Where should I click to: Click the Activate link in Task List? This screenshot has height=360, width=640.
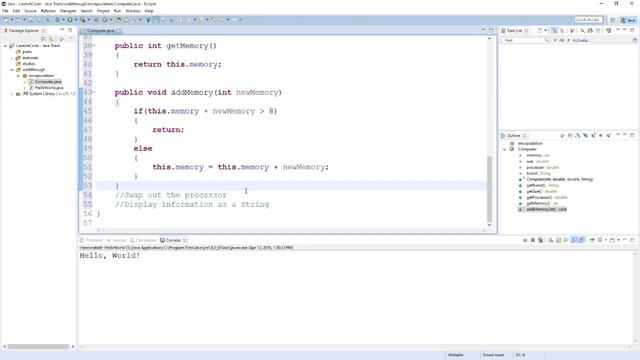[x=580, y=40]
